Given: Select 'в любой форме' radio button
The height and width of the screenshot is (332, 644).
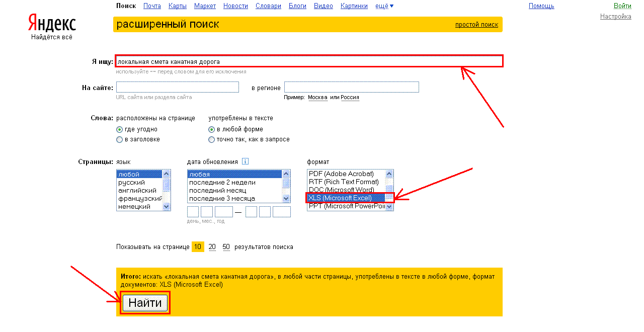Looking at the screenshot, I should pos(212,129).
